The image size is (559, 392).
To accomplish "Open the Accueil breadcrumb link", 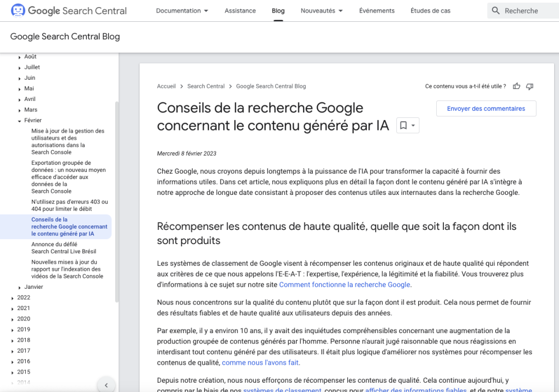I will pyautogui.click(x=166, y=86).
